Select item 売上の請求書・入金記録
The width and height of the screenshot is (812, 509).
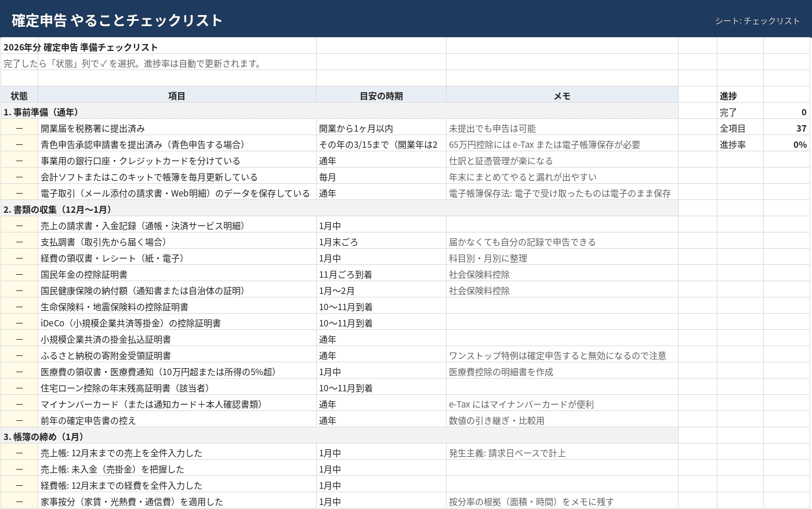coord(177,226)
